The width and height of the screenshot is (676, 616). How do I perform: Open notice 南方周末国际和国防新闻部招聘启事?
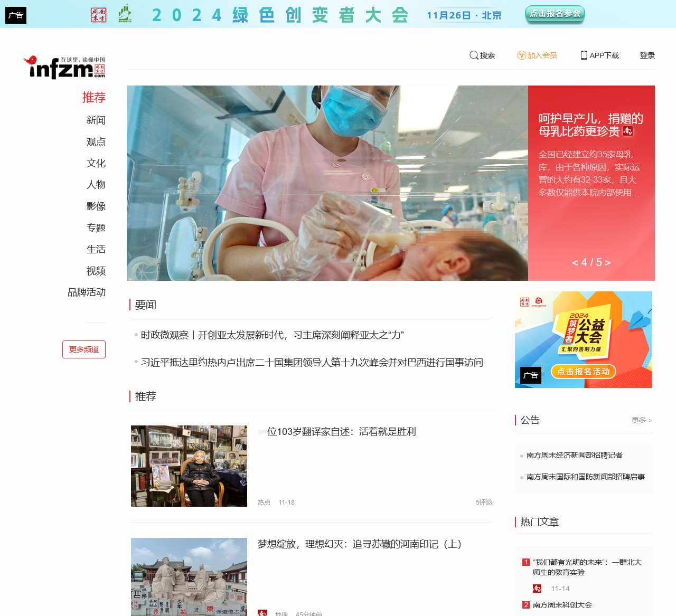586,477
